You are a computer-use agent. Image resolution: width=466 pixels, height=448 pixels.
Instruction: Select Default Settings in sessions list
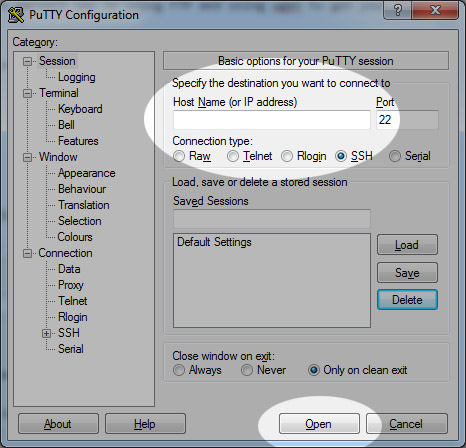coord(214,242)
